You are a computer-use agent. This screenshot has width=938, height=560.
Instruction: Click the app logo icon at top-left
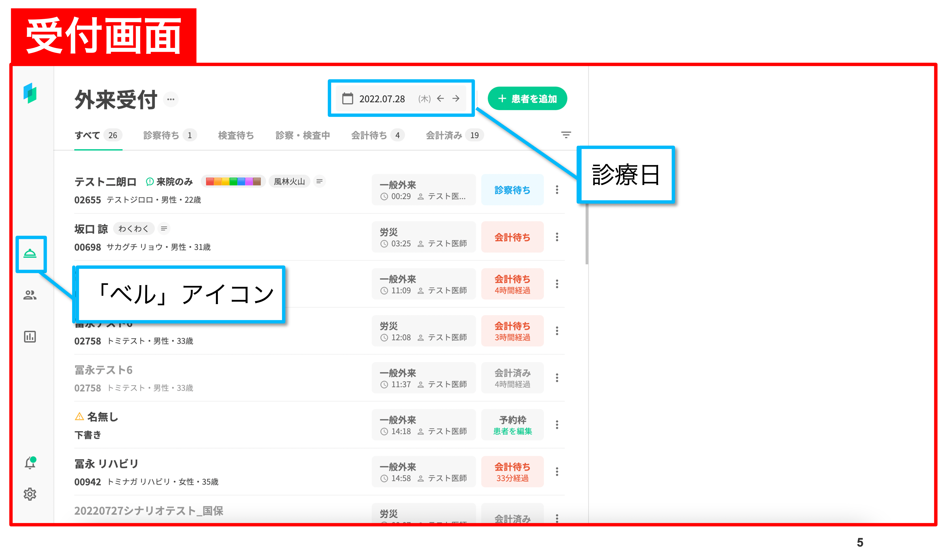click(x=30, y=93)
